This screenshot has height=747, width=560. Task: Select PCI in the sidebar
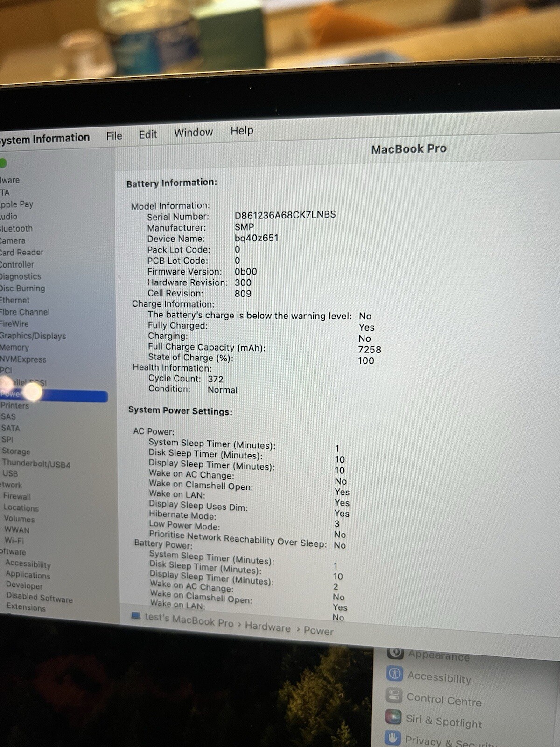pyautogui.click(x=6, y=370)
